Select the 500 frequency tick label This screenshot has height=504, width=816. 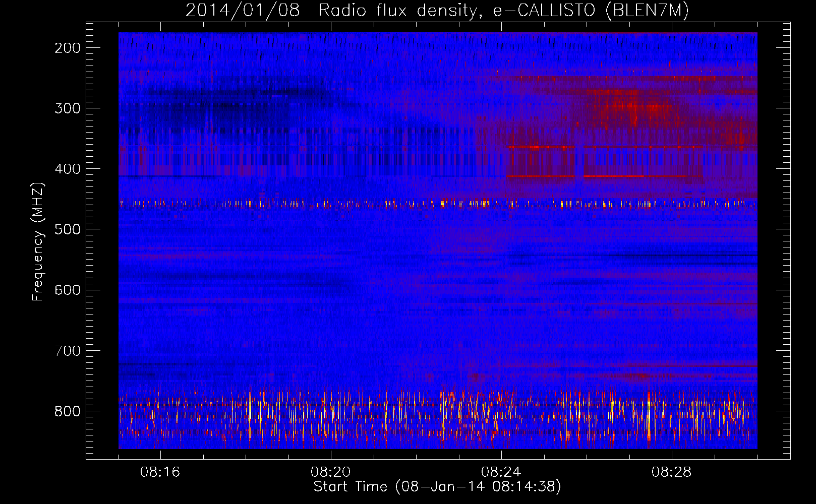(68, 229)
